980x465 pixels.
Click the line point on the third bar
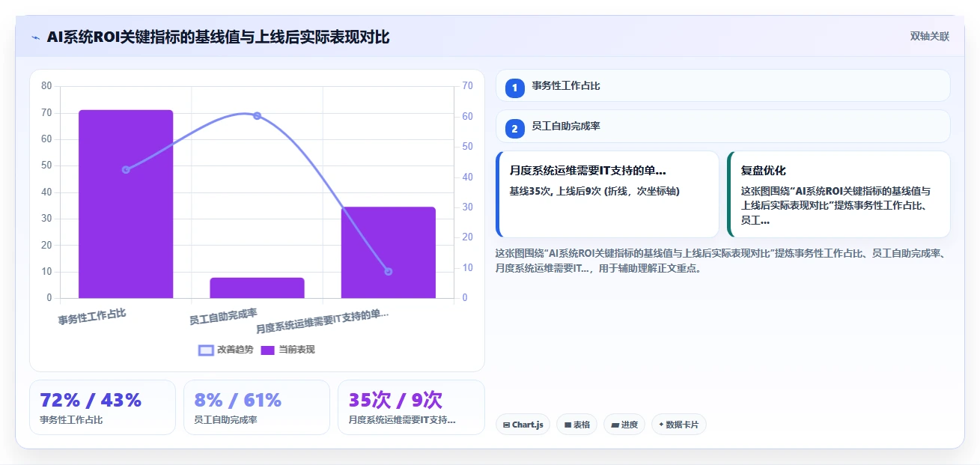coord(389,271)
